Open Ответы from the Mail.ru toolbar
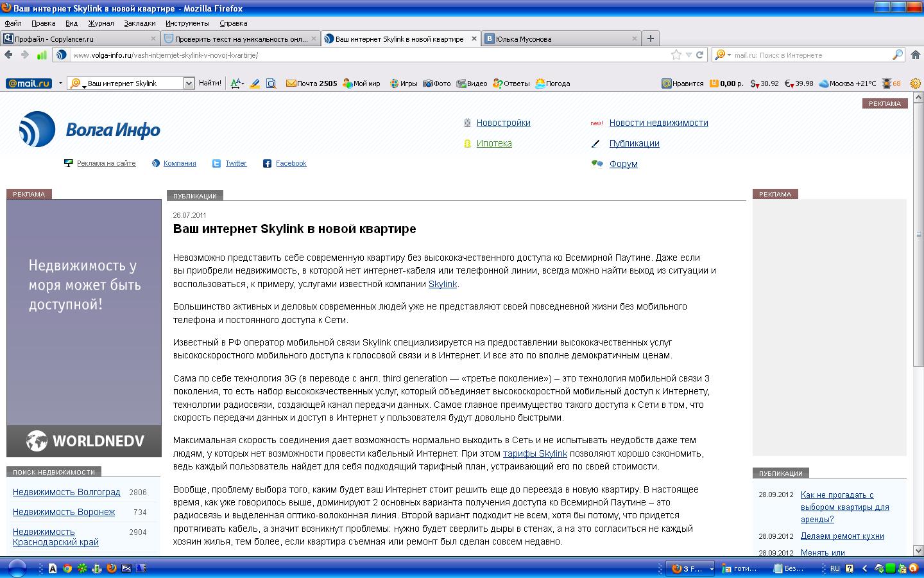Viewport: 924px width, 578px height. 511,83
